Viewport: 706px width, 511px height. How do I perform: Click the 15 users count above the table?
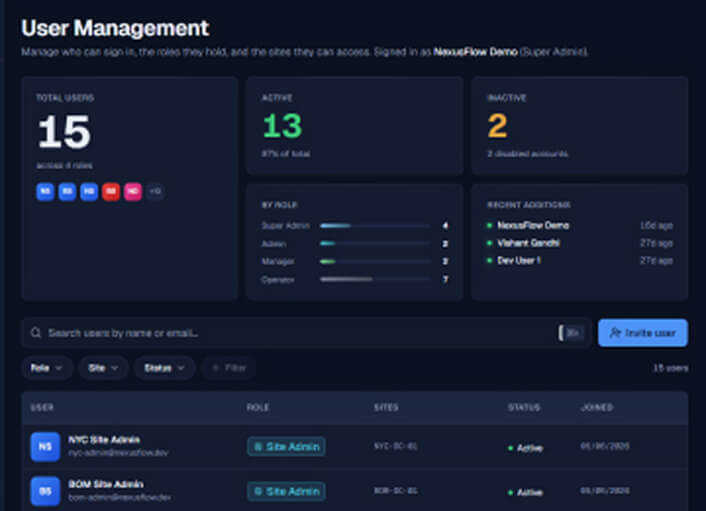click(670, 368)
